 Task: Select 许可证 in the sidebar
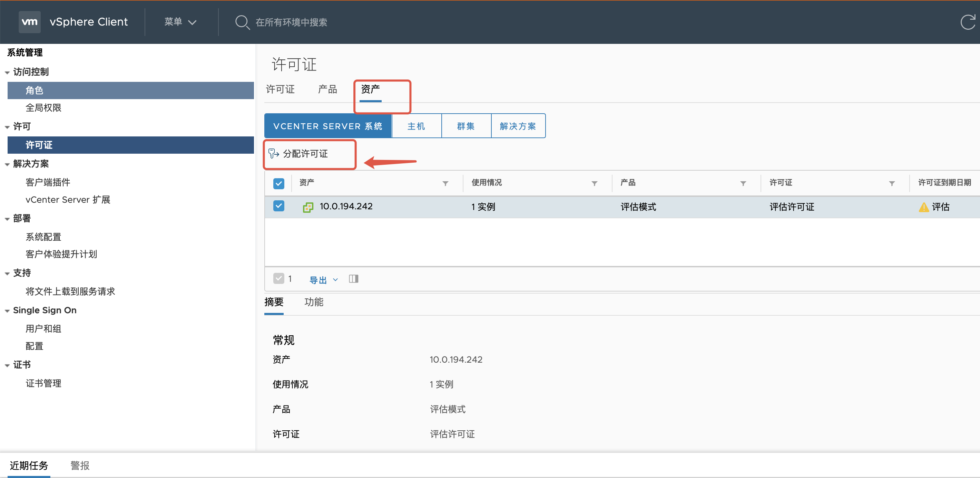130,145
